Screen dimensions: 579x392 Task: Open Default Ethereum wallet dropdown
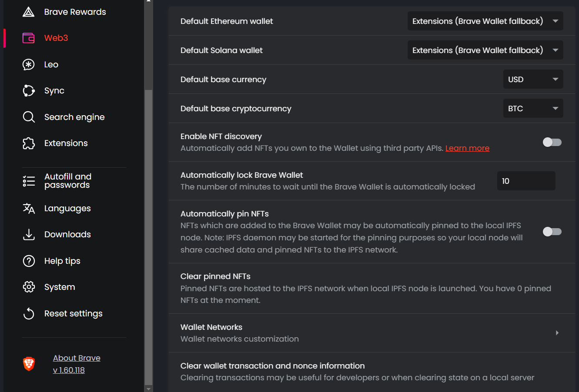[485, 21]
